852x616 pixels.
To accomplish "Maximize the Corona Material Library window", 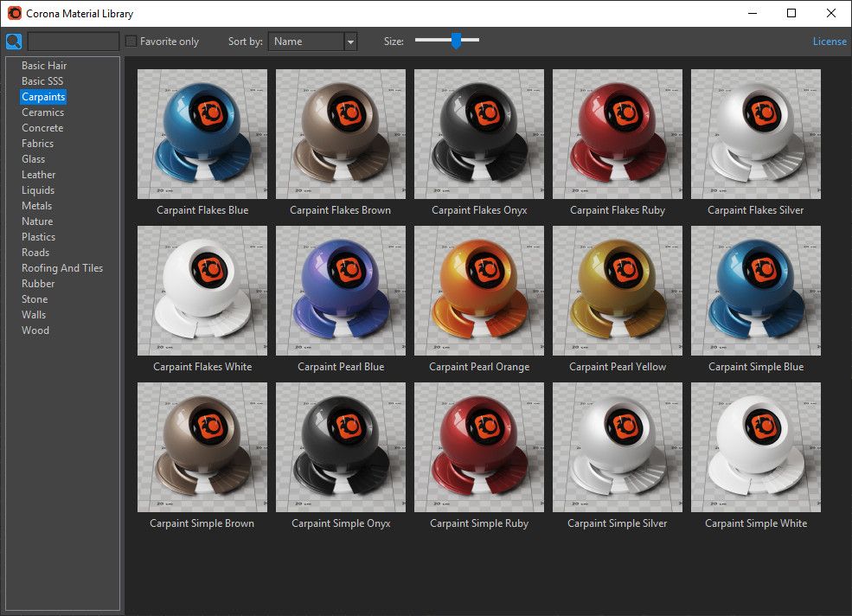I will pyautogui.click(x=791, y=13).
